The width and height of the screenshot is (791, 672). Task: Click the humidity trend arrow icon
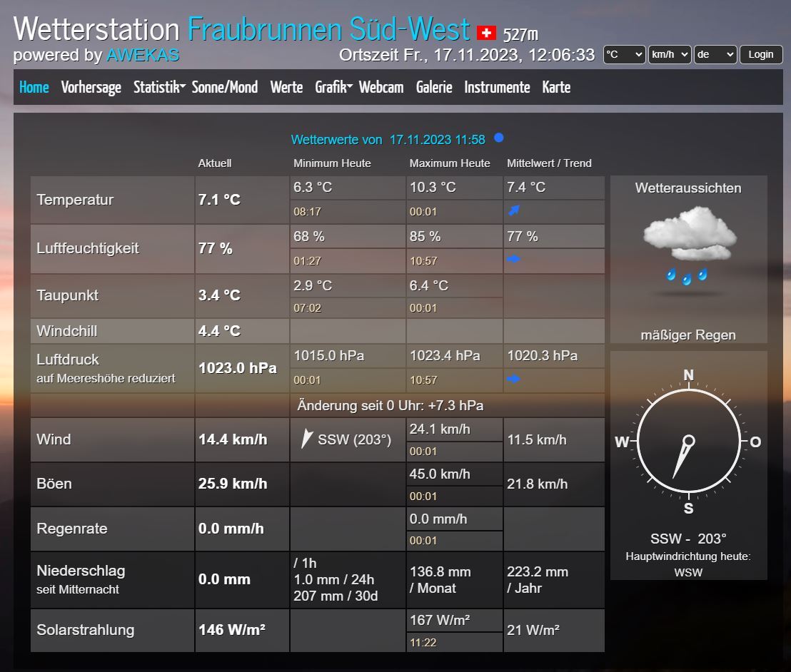click(x=513, y=260)
